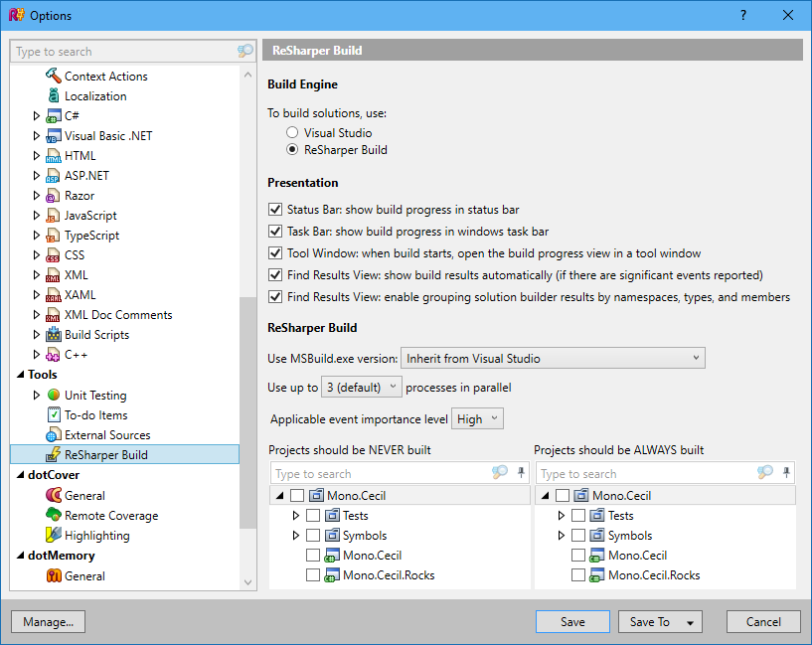This screenshot has height=645, width=812.
Task: Toggle the Status Bar build progress checkbox
Action: (x=275, y=209)
